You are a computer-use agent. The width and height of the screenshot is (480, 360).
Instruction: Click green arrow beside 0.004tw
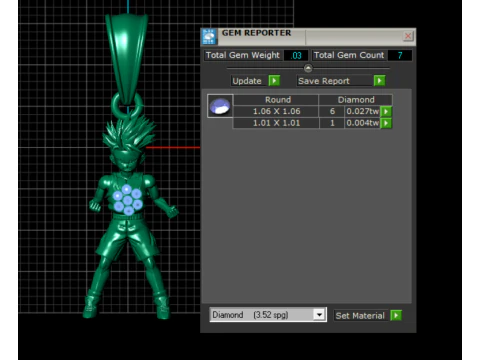coord(386,123)
